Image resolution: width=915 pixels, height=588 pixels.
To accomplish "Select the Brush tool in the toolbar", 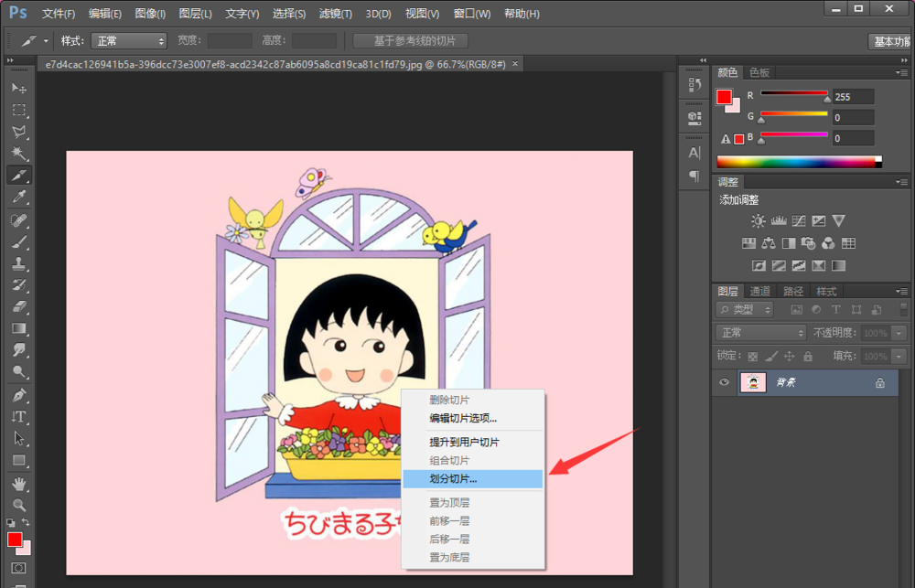I will (x=19, y=241).
